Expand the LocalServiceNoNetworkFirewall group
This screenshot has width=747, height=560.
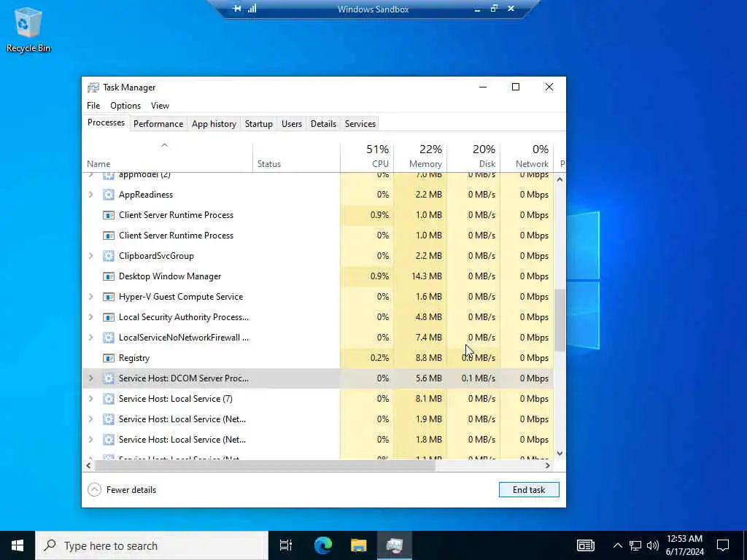[x=91, y=338]
